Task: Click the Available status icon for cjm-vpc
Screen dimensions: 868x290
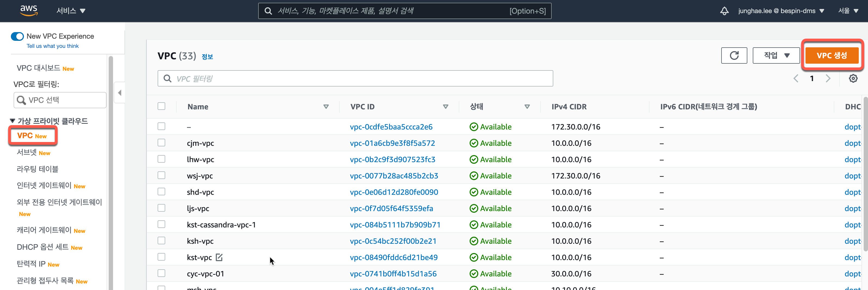Action: click(x=474, y=143)
